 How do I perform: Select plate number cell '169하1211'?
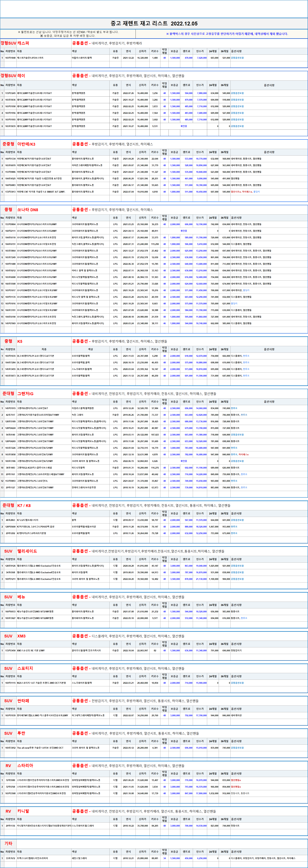10,579
